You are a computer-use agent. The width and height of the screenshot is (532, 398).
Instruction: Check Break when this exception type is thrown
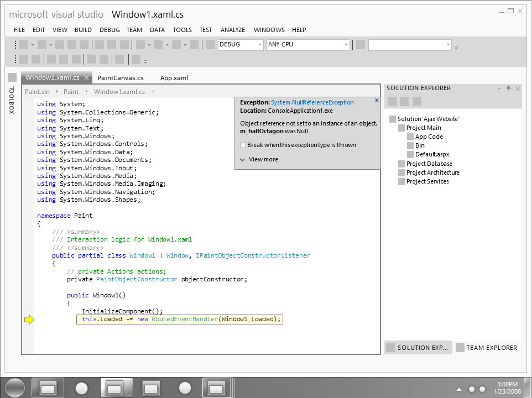243,145
